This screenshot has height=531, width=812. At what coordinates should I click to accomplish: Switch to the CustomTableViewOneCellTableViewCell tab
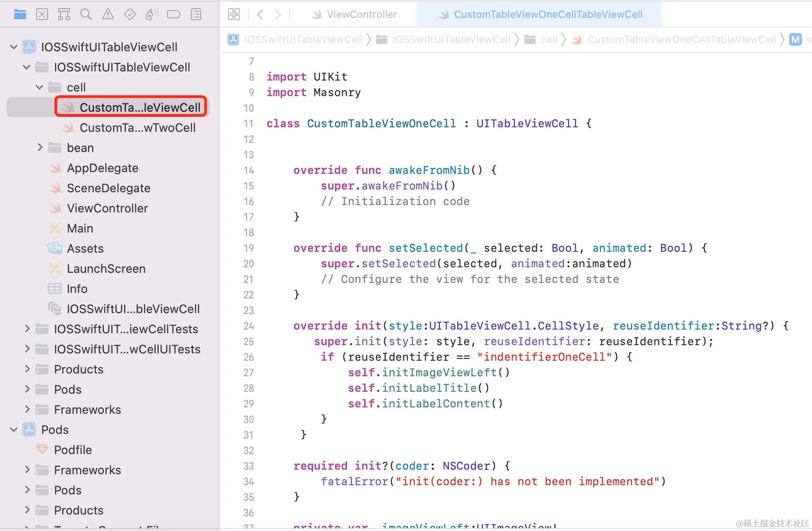click(539, 15)
